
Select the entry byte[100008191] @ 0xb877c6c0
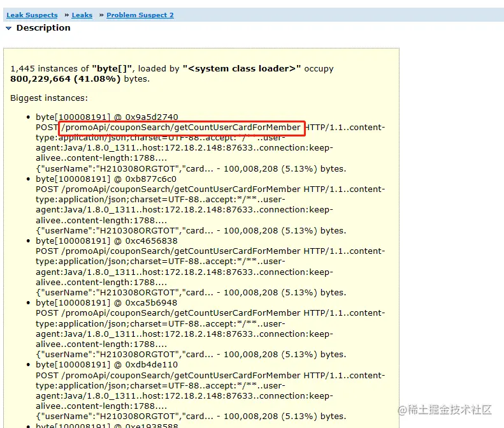(106, 179)
